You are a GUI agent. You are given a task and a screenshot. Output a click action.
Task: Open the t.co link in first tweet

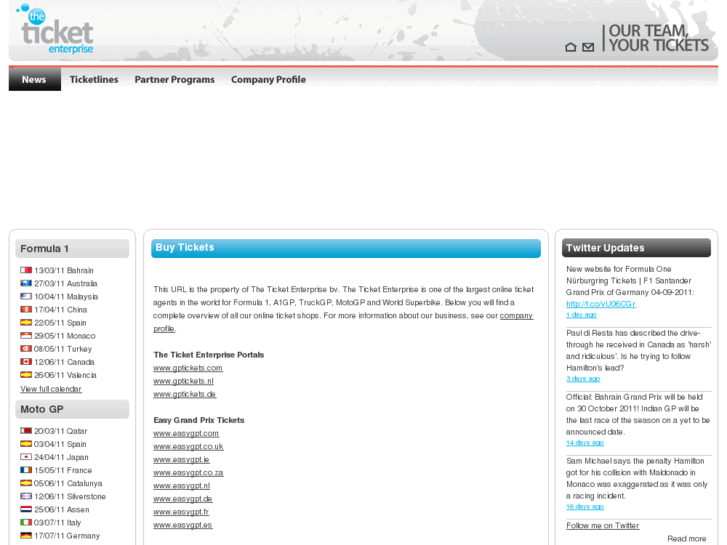(601, 304)
